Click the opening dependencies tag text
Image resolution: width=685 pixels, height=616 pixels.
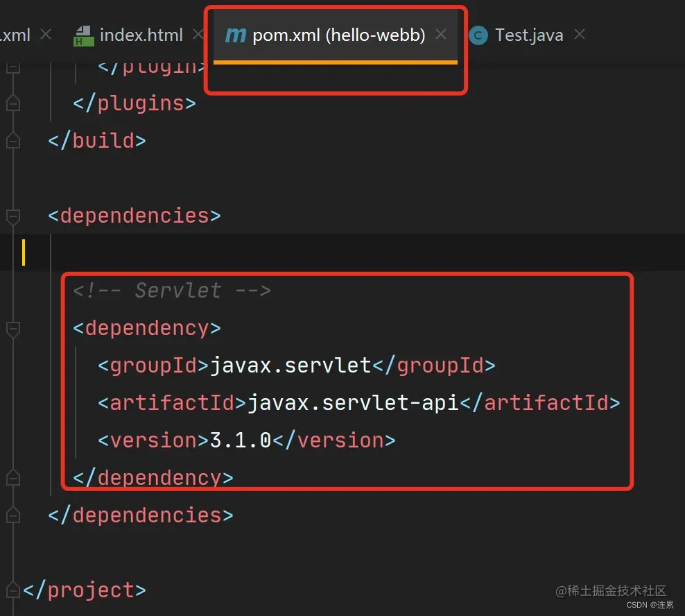pyautogui.click(x=134, y=216)
